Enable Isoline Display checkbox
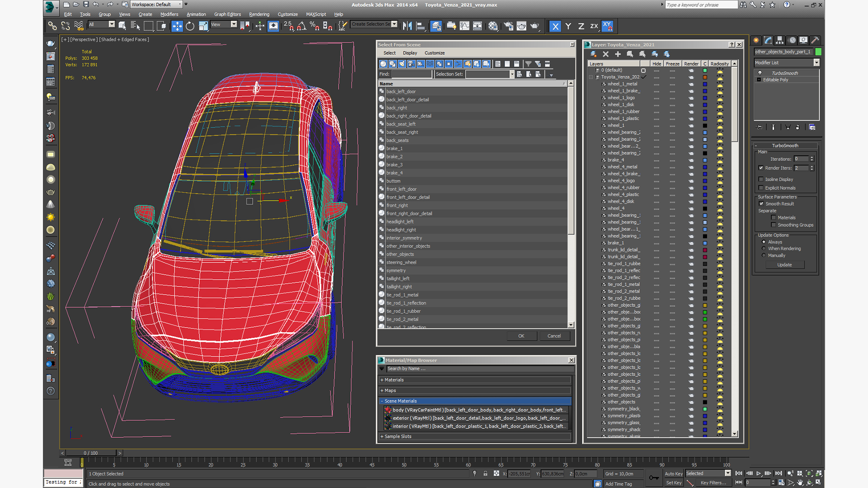This screenshot has width=868, height=488. click(x=761, y=179)
